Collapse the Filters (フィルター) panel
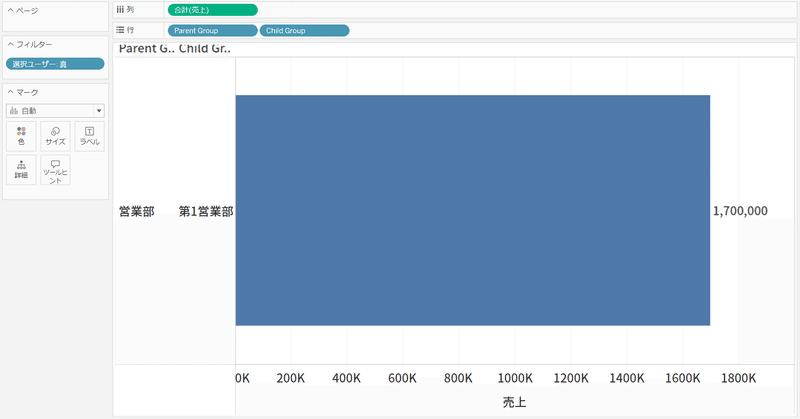 click(10, 44)
